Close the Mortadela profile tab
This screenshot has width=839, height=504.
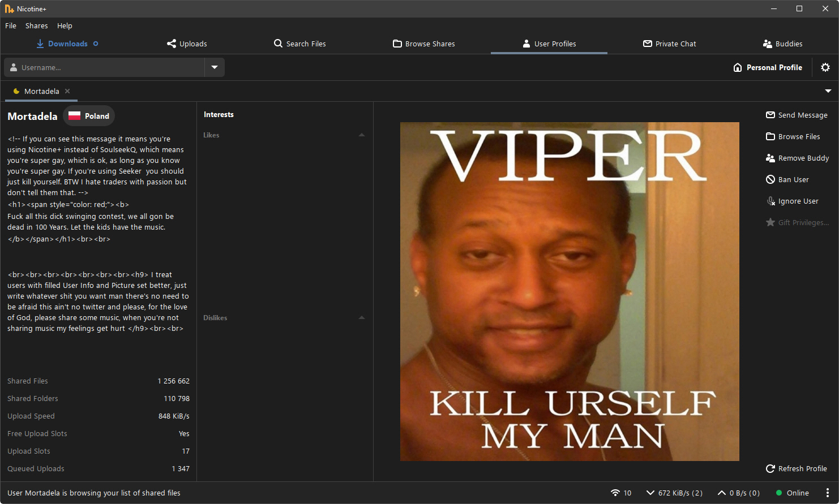(67, 91)
